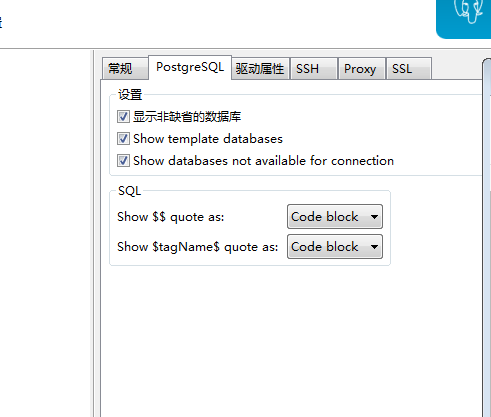Viewport: 491px width, 417px height.
Task: Click the 设置 group label
Action: (x=130, y=95)
